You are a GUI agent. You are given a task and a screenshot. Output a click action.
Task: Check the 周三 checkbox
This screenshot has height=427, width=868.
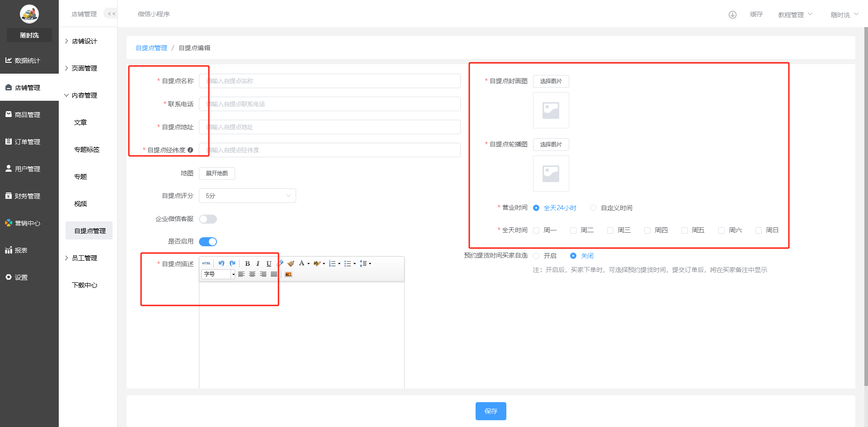(610, 230)
